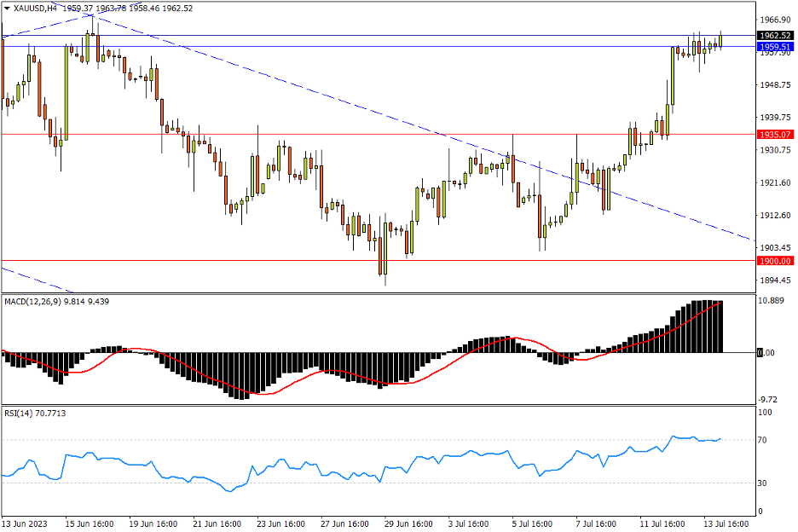This screenshot has width=798, height=532.
Task: Click the 30 level on the RSI scale
Action: [760, 483]
